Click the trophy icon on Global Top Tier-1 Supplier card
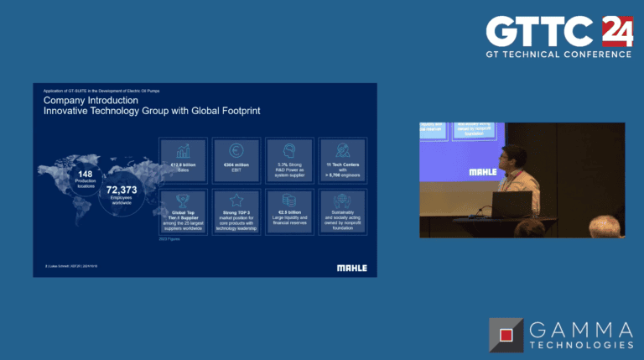This screenshot has width=644, height=360. tap(183, 201)
